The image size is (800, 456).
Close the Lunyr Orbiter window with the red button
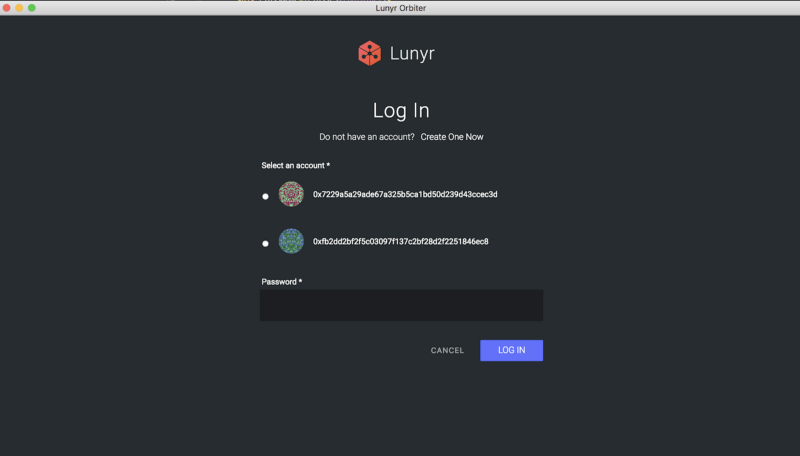(7, 8)
